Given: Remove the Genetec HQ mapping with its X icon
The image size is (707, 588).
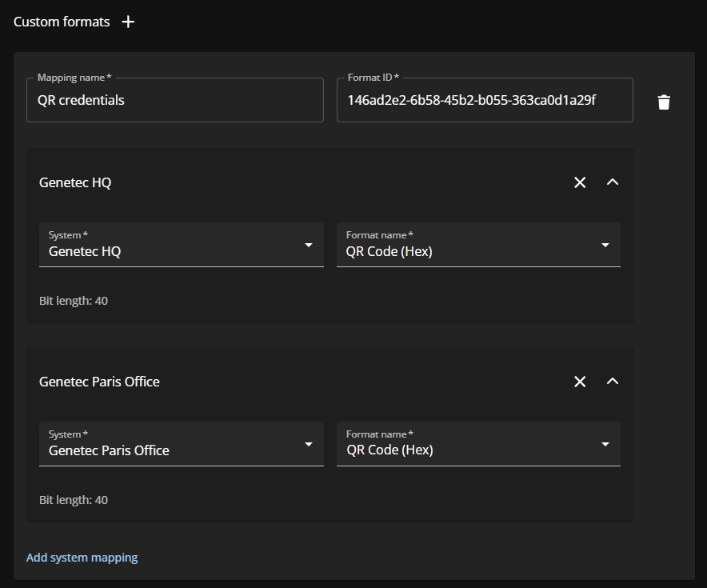Looking at the screenshot, I should coord(580,182).
